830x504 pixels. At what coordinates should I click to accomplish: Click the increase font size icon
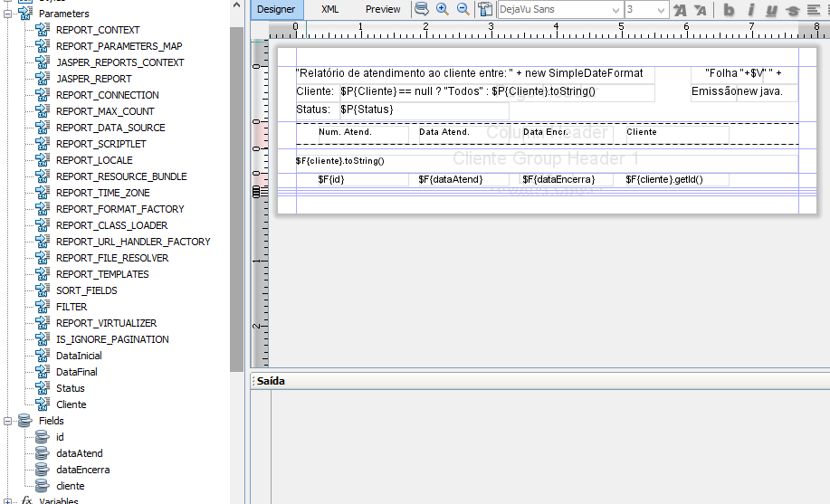[x=680, y=10]
